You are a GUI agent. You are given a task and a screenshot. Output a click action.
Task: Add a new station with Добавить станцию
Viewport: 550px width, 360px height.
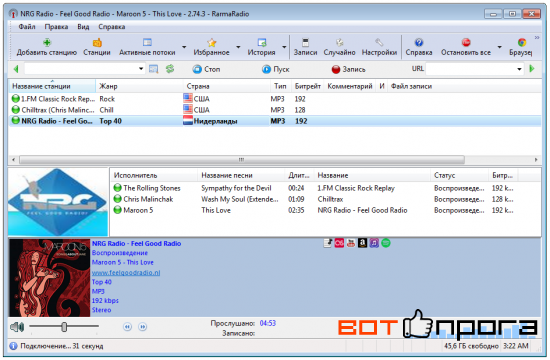coord(47,47)
